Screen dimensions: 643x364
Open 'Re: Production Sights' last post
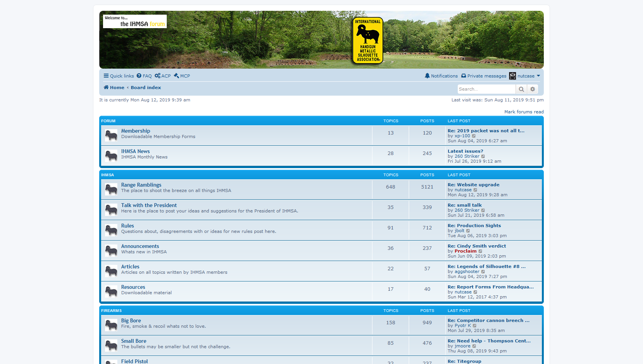(474, 226)
